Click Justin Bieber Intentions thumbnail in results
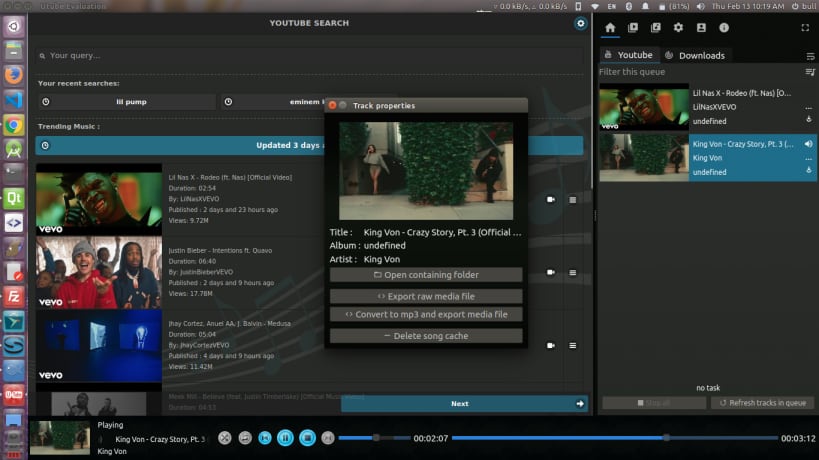 click(x=99, y=272)
